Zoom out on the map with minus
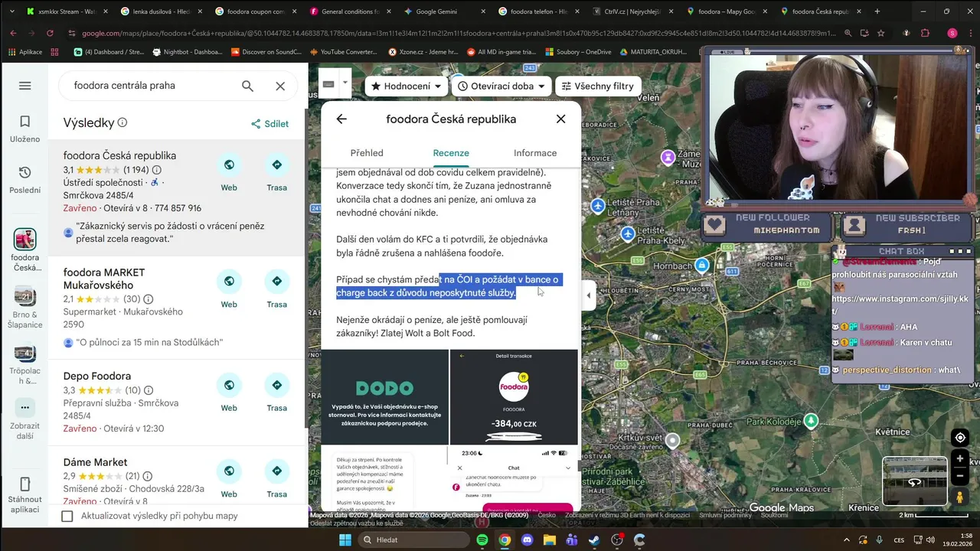 click(x=960, y=475)
